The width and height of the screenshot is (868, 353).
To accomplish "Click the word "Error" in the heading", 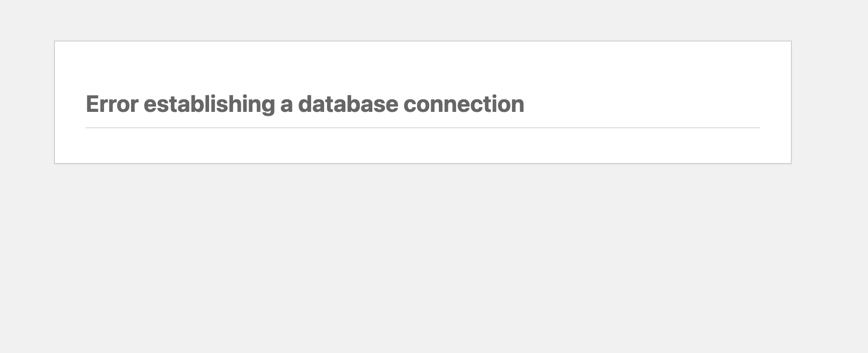I will pyautogui.click(x=112, y=104).
